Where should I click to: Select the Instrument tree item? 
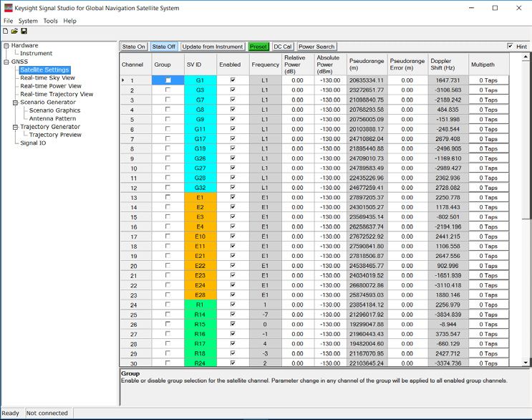tap(36, 53)
